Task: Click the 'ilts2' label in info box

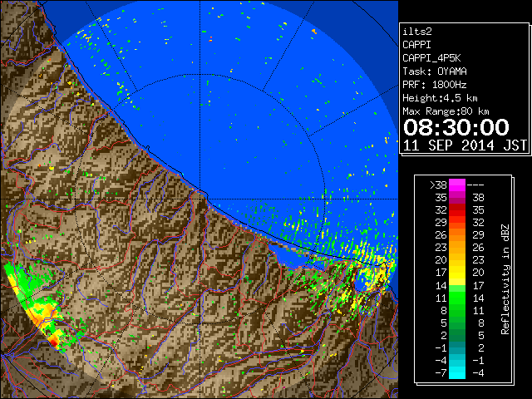Action: 417,32
